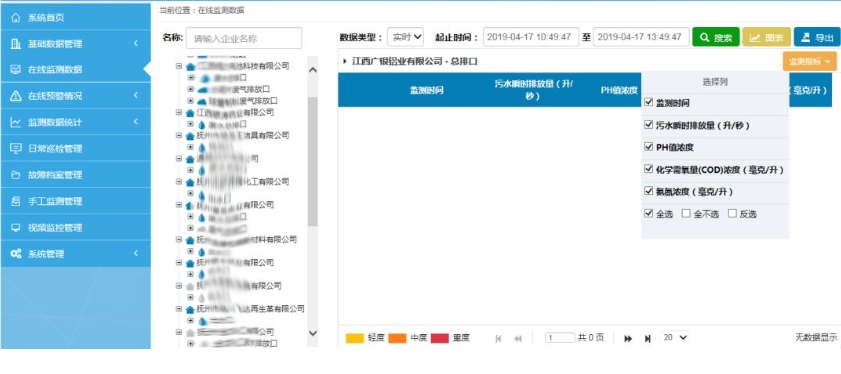Click the monitor icon beside 在线监测数据

(x=16, y=70)
